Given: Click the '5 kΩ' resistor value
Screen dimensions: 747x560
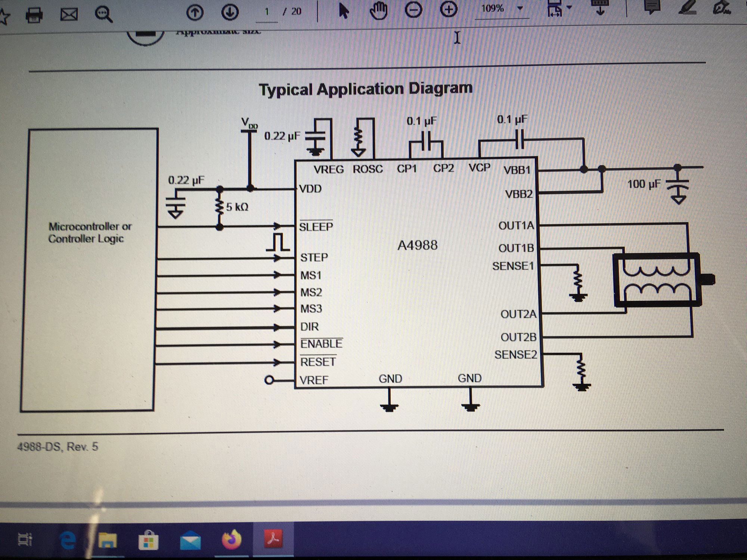Looking at the screenshot, I should coord(237,207).
